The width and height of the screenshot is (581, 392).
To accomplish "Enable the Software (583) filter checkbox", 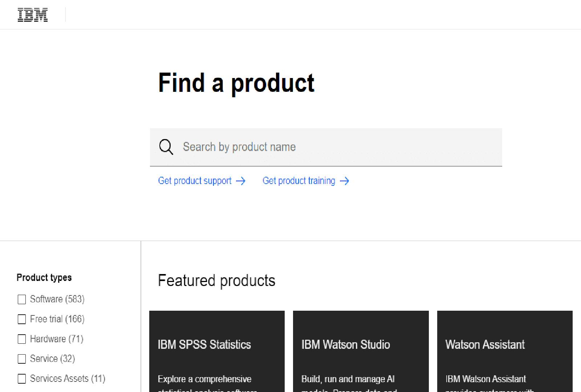I will click(x=22, y=299).
